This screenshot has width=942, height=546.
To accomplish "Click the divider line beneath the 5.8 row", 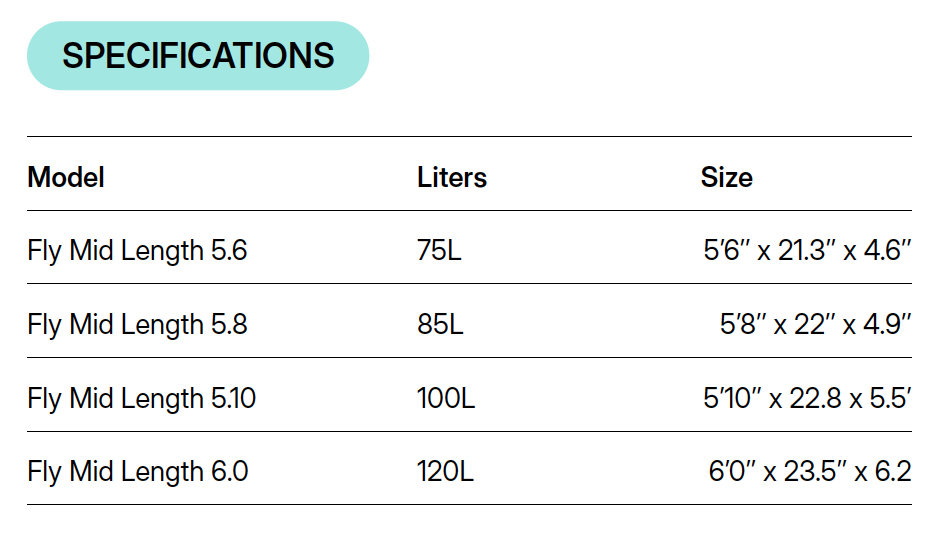I will coord(469,358).
